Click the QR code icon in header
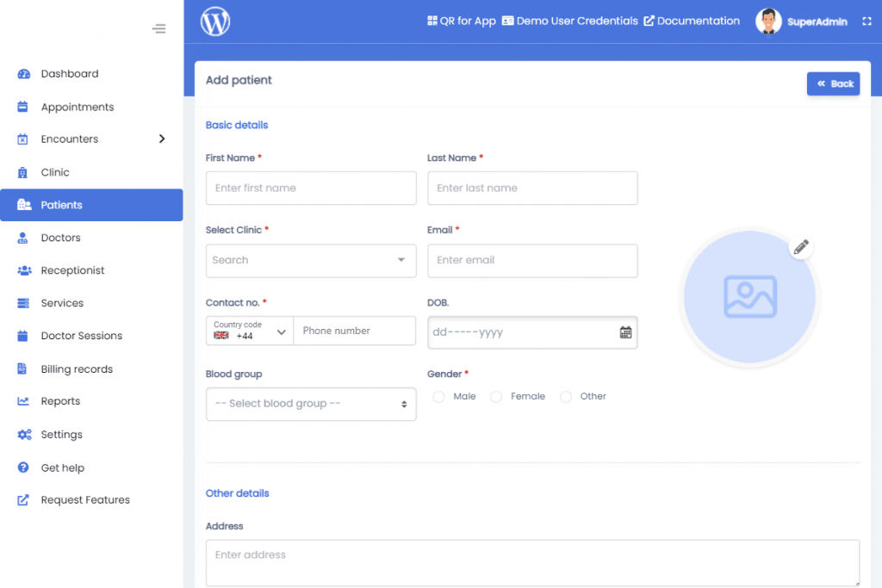This screenshot has height=588, width=882. click(432, 21)
